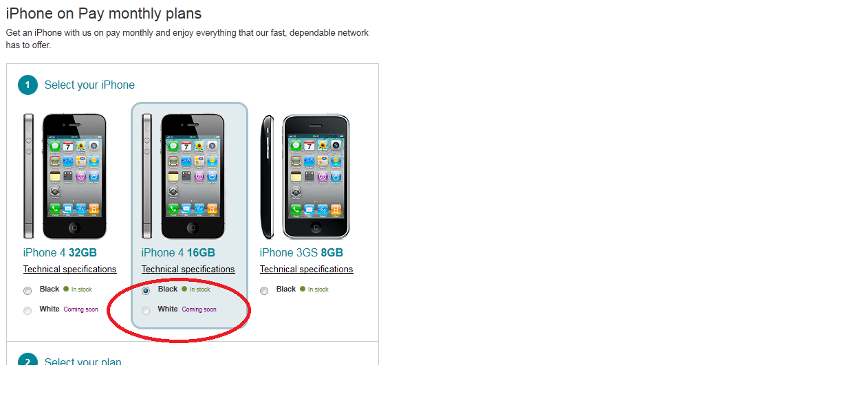This screenshot has width=868, height=394.
Task: Click the iPhone 4 32GB product title
Action: coord(60,252)
